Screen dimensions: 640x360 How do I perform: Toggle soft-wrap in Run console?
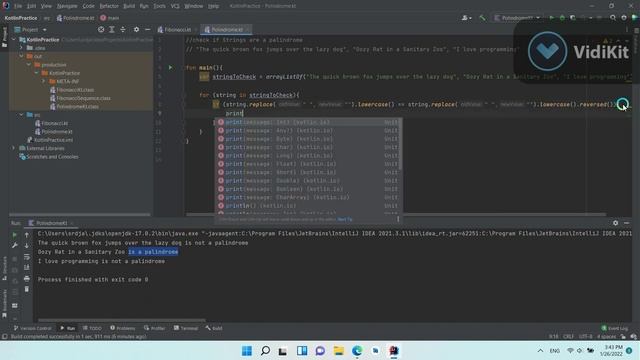pos(27,257)
